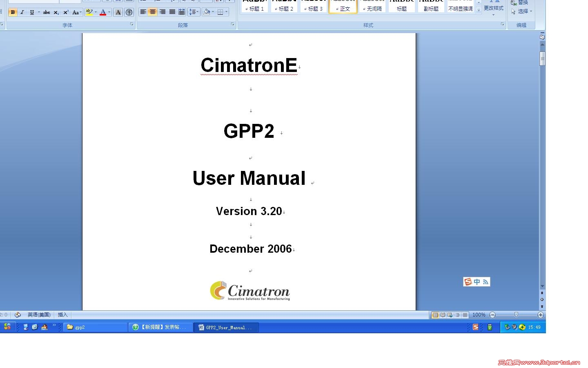588x368 pixels.
Task: Center align paragraph
Action: [152, 12]
